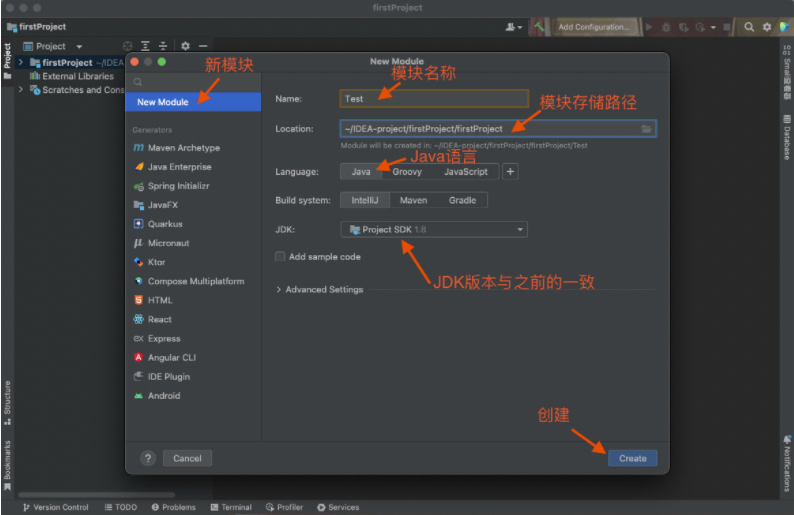Open the Database side tab
This screenshot has width=794, height=515.
coord(786,137)
